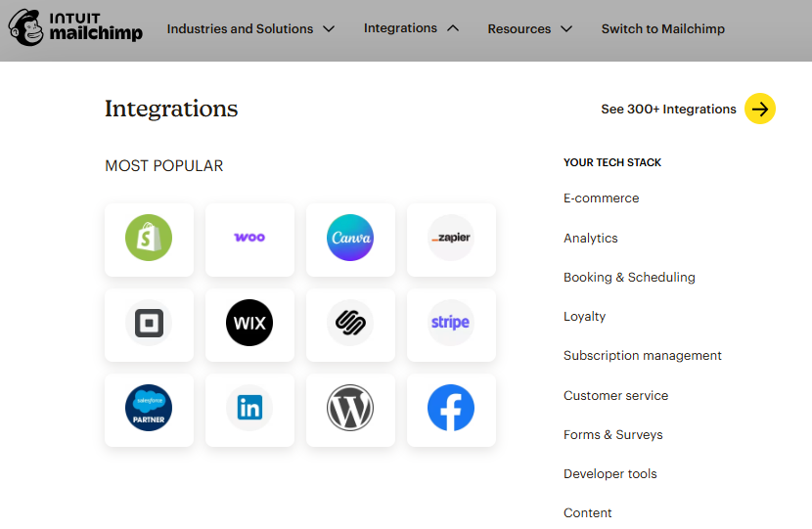Screen dimensions: 812x529
Task: Select the Customer service category
Action: (x=615, y=395)
